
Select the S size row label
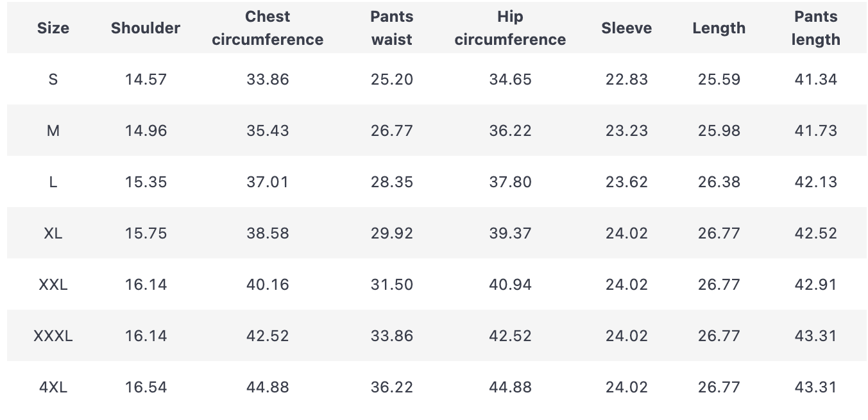point(53,80)
